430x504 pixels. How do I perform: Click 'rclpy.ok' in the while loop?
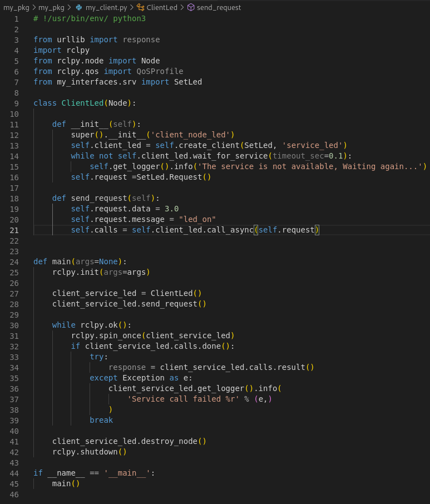99,325
